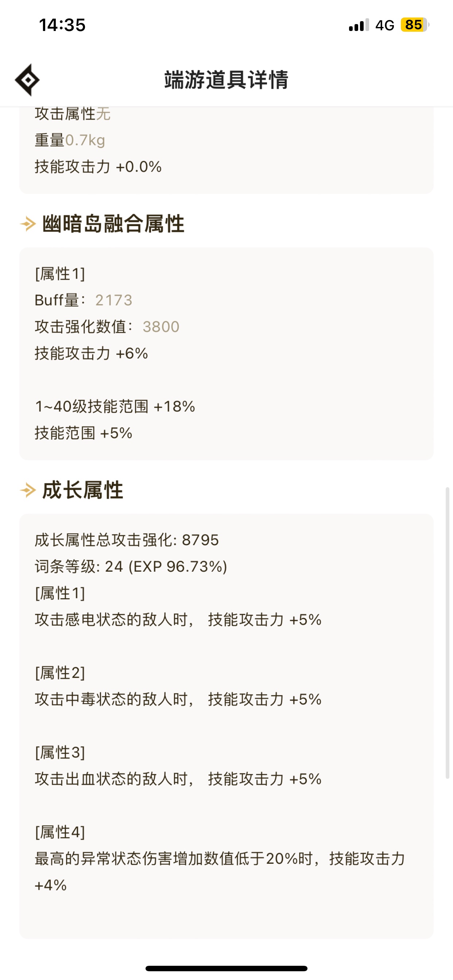
Task: Tap the 攻击感电状态的敌人时 attribute line
Action: (x=178, y=620)
